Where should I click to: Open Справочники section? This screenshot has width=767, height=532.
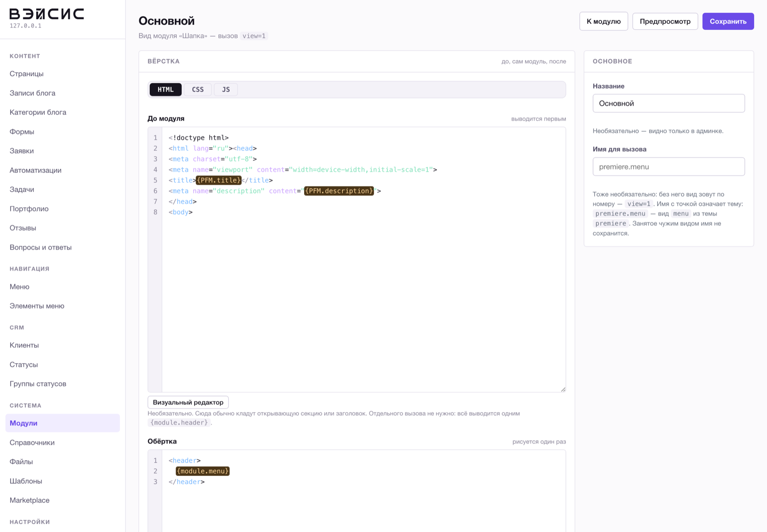[x=32, y=442]
